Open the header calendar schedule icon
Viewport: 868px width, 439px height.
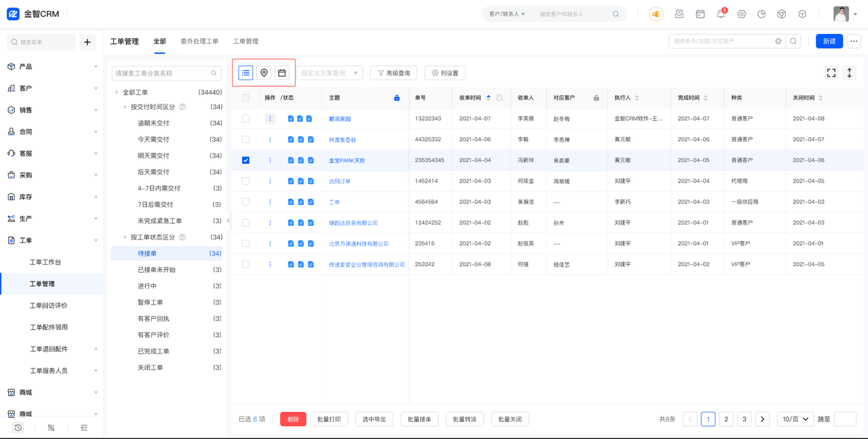[700, 14]
